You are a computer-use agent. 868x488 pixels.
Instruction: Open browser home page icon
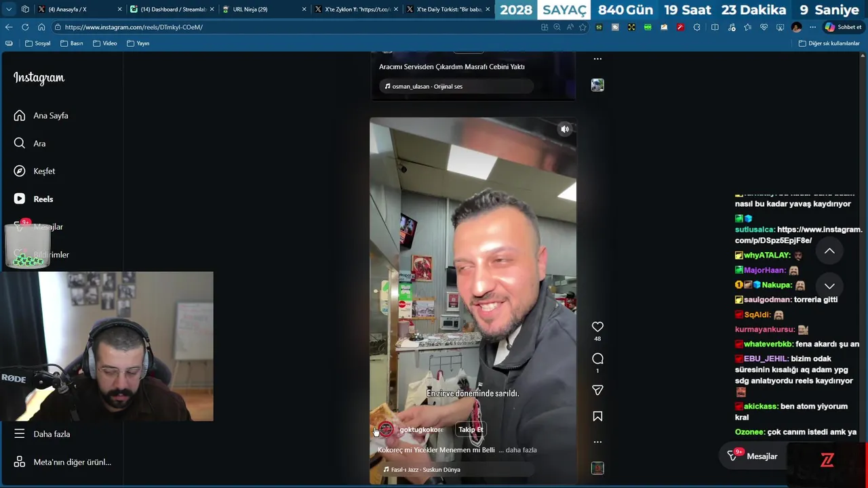[x=41, y=27]
